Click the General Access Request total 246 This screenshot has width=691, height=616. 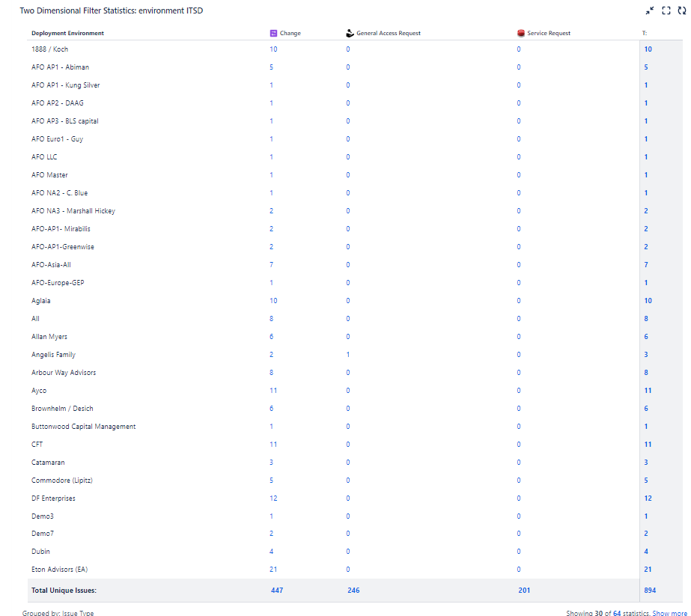[x=353, y=590]
